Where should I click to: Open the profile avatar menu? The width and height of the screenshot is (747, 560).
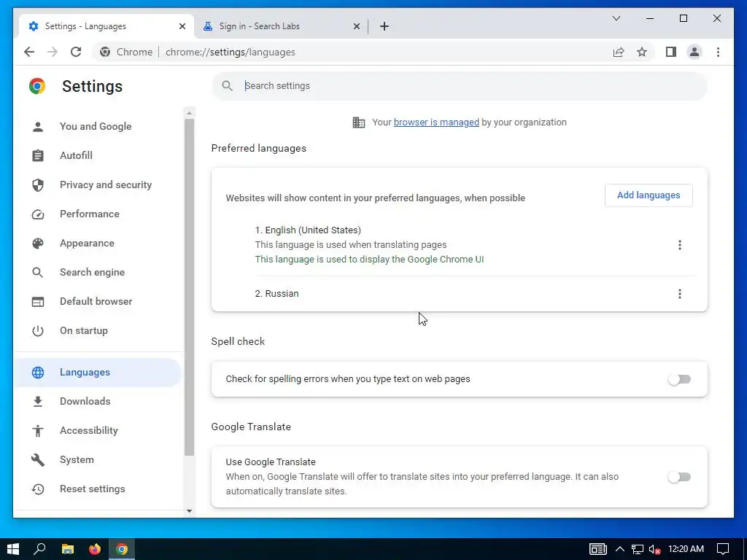click(694, 52)
